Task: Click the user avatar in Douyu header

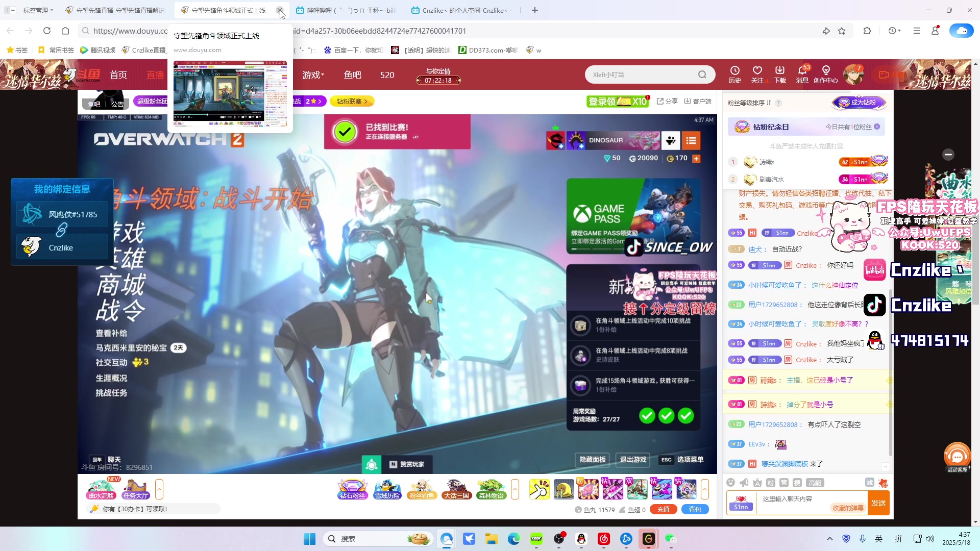Action: pos(853,74)
